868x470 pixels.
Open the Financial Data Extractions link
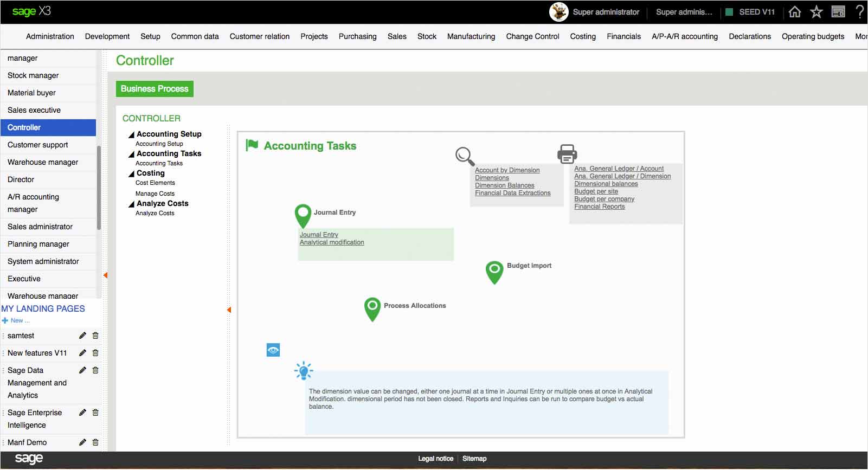[x=513, y=193]
